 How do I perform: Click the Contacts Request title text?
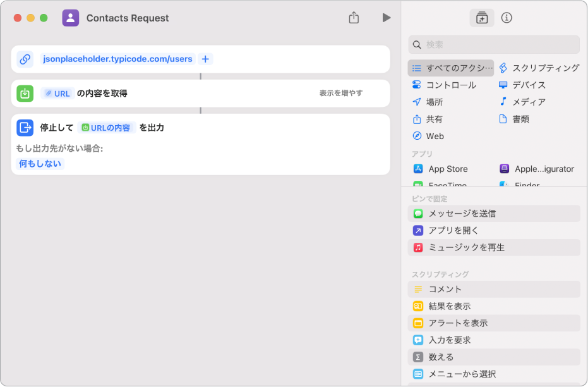coord(128,18)
